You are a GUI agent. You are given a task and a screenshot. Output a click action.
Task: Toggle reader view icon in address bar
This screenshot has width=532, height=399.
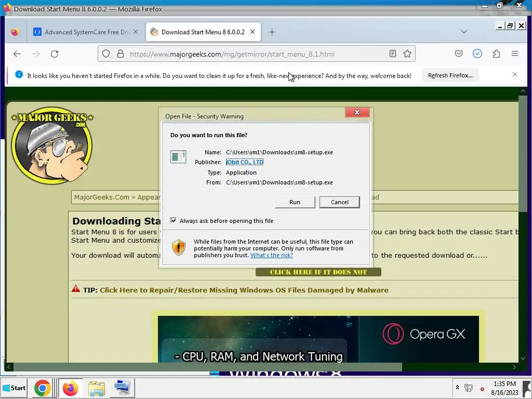pos(393,54)
